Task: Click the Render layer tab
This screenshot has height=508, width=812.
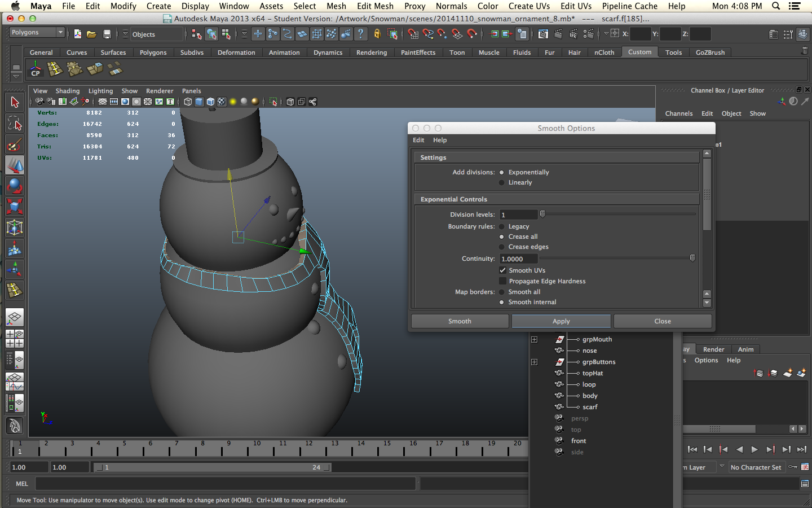Action: (713, 349)
